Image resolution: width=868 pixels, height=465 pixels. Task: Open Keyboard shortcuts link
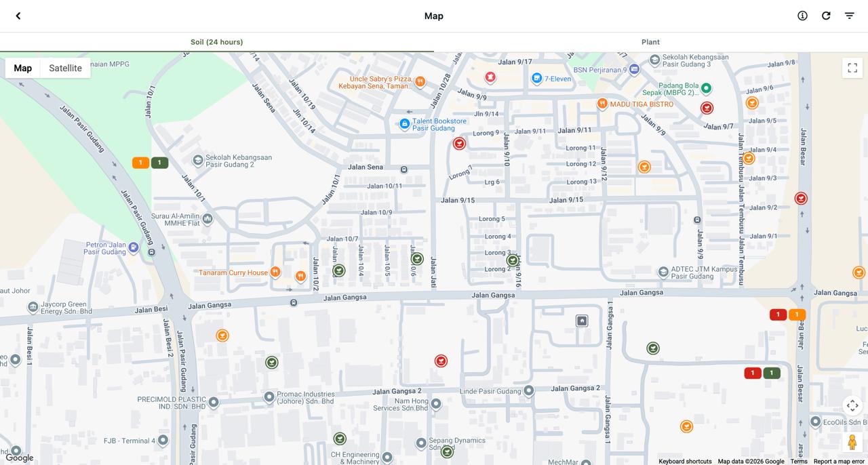click(685, 462)
